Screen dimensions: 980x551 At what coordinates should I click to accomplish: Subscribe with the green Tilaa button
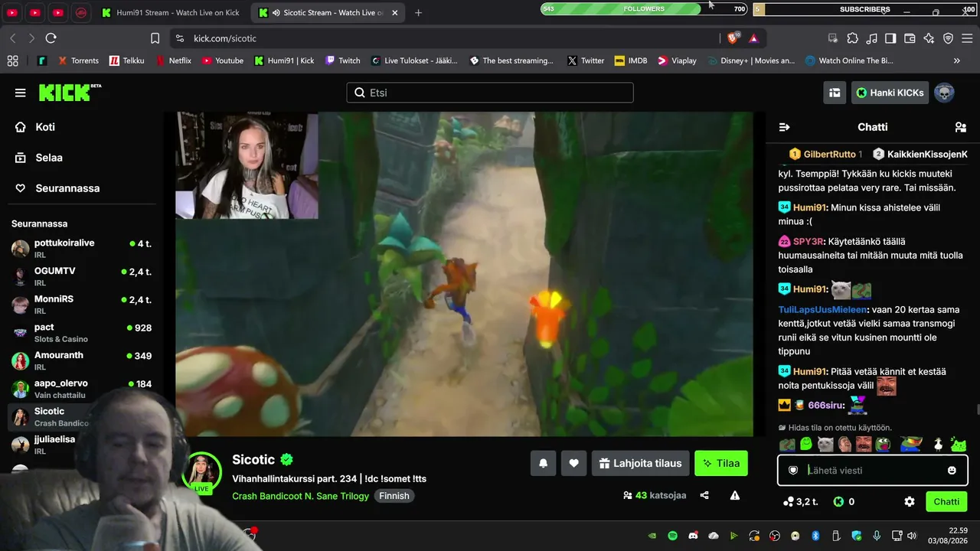(x=721, y=463)
